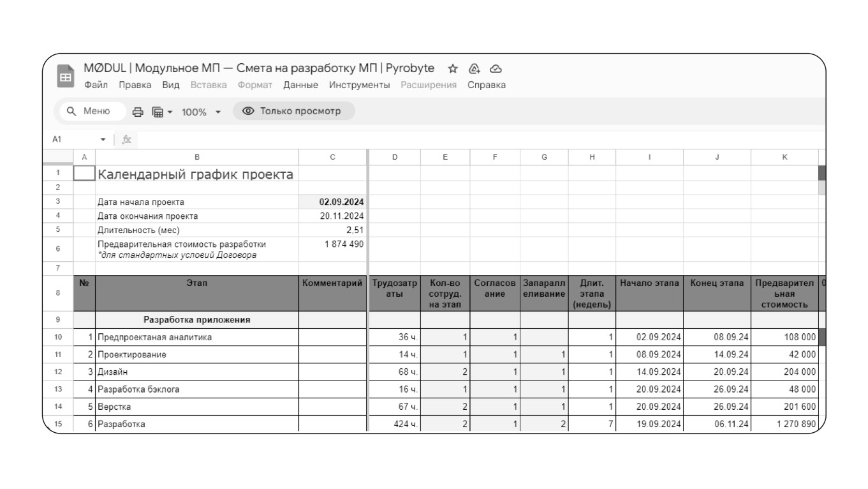Click the Google Sheets home icon
The image size is (868, 489).
[65, 77]
